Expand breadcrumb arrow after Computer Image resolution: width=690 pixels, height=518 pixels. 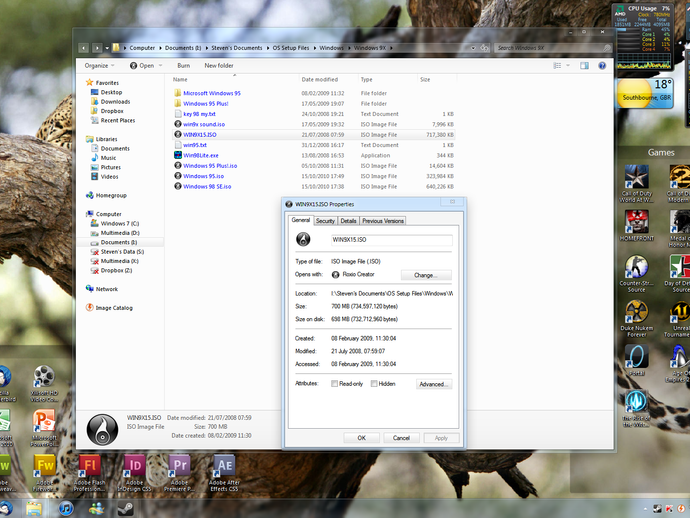pyautogui.click(x=160, y=48)
